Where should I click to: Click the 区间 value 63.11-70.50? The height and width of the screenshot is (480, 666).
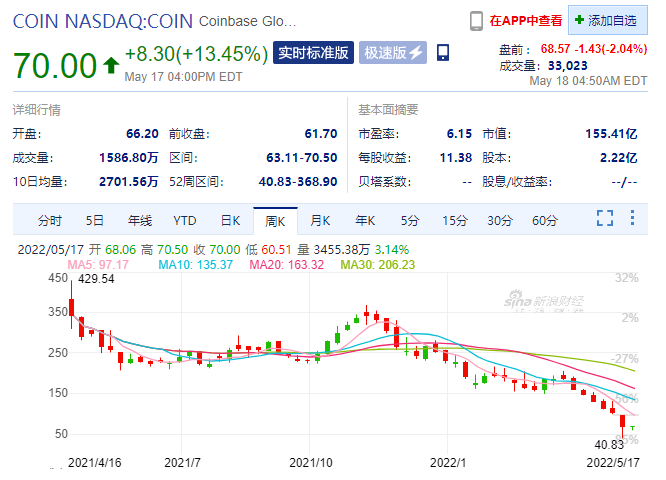click(x=302, y=158)
